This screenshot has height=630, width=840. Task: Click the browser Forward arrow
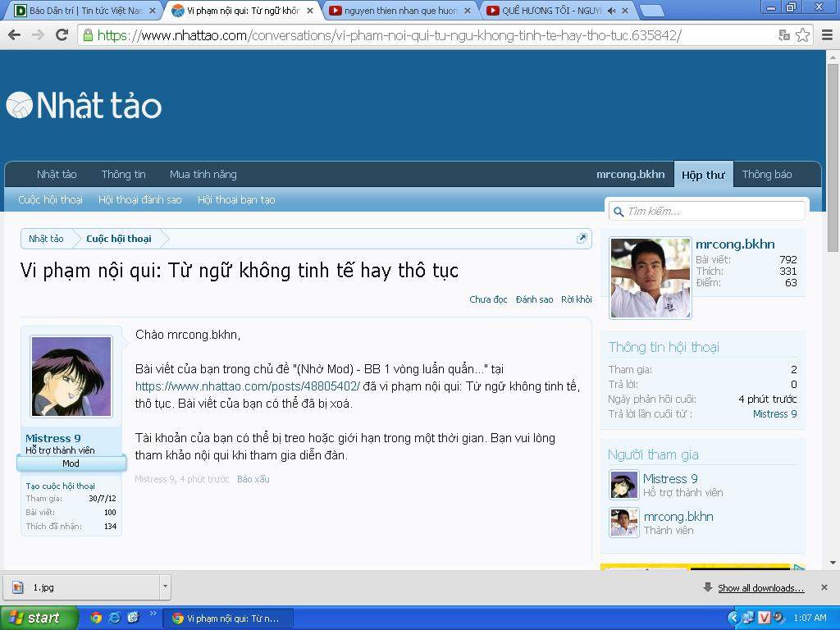38,35
